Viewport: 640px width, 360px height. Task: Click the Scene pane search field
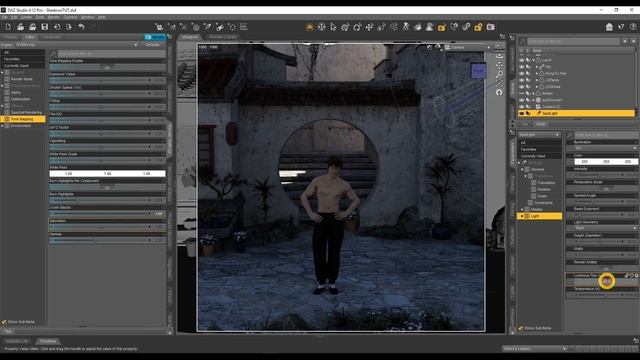(x=573, y=42)
